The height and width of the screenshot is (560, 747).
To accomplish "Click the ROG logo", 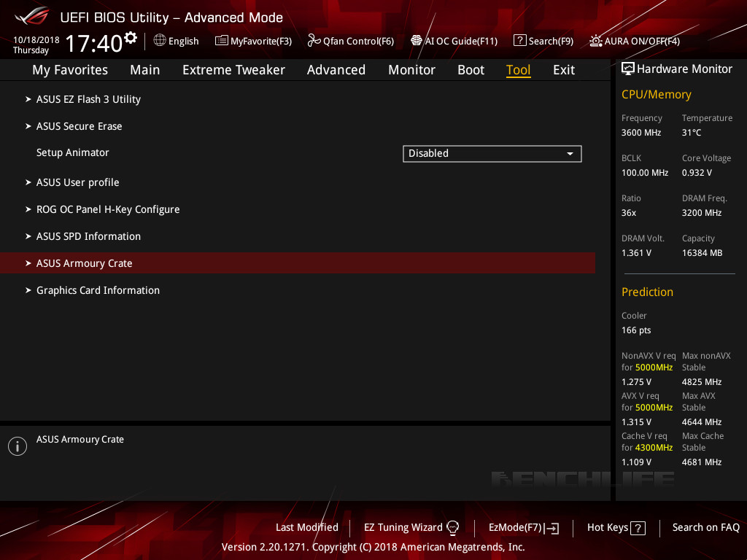I will (32, 16).
